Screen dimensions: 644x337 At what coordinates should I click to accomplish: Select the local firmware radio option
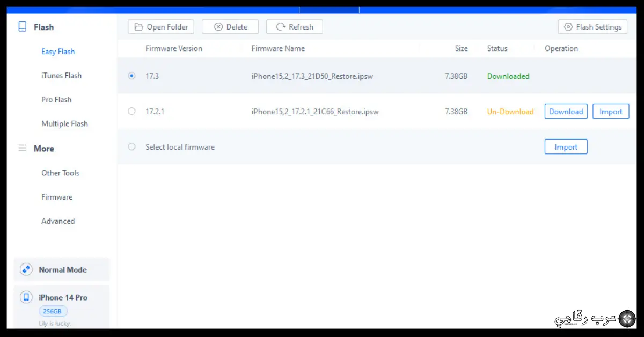[131, 146]
